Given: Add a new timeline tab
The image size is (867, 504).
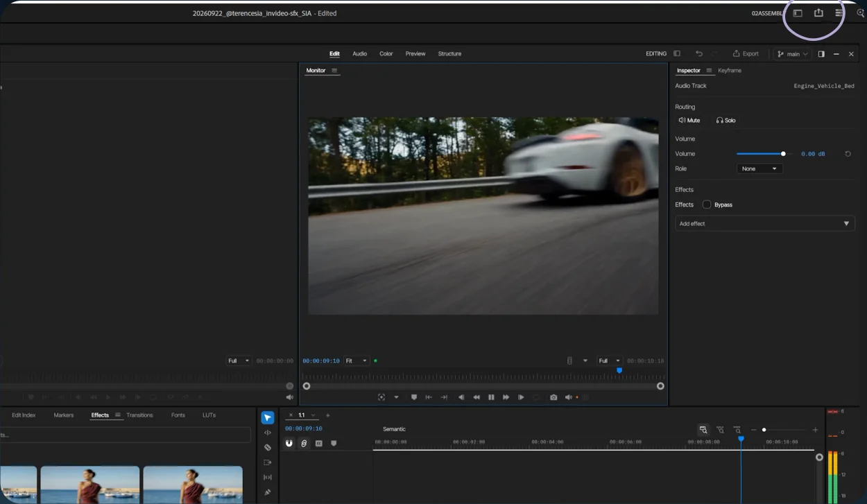Looking at the screenshot, I should (328, 415).
